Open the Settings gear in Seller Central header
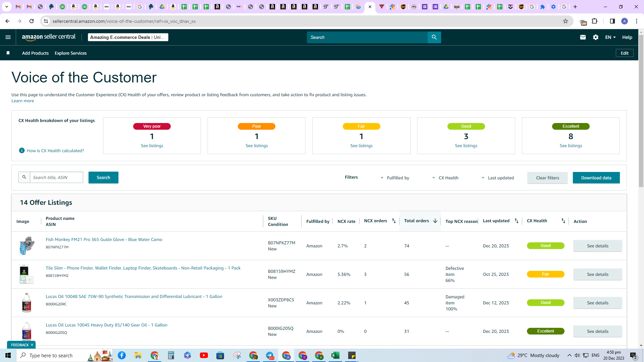The width and height of the screenshot is (644, 362). pyautogui.click(x=596, y=37)
